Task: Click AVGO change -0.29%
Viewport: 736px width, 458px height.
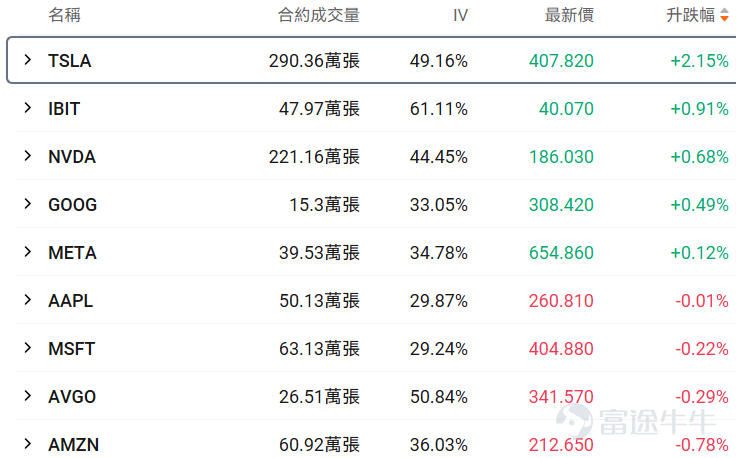Action: [x=702, y=397]
